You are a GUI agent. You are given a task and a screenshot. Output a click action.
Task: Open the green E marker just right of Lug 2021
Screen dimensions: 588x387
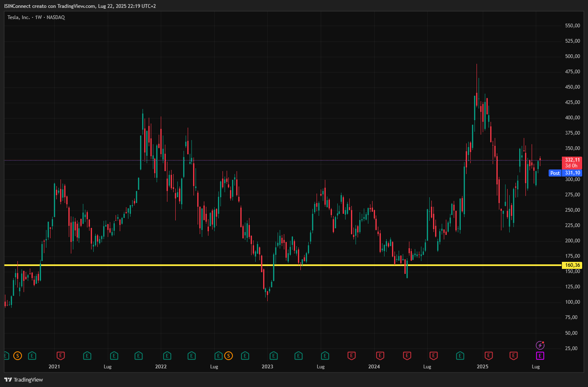click(x=114, y=356)
